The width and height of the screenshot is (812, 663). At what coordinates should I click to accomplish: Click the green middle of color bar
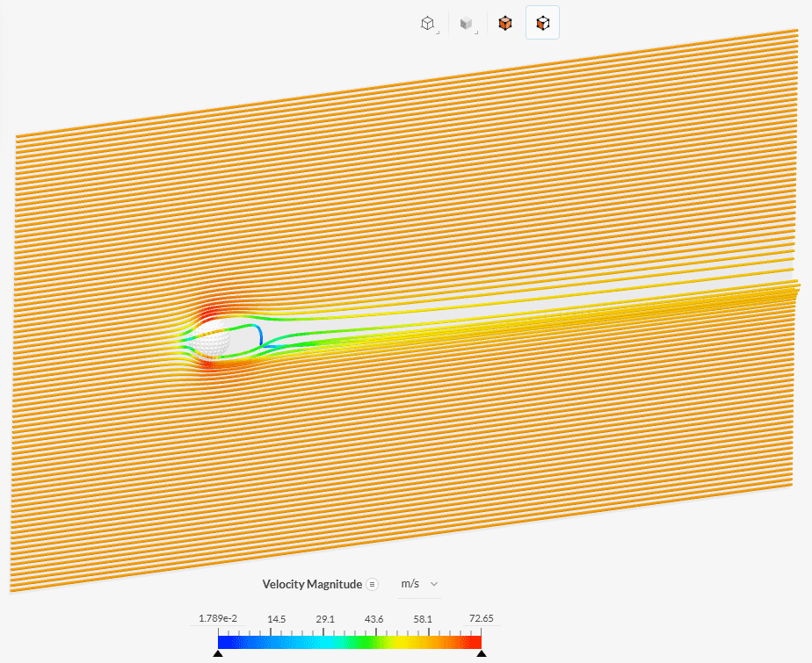tap(350, 642)
